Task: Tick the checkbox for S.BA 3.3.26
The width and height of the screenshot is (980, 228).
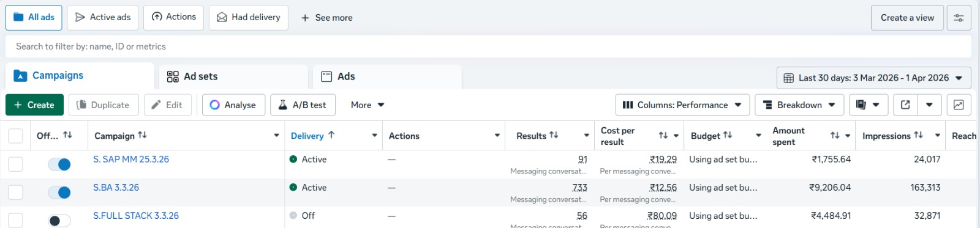Action: (x=15, y=192)
